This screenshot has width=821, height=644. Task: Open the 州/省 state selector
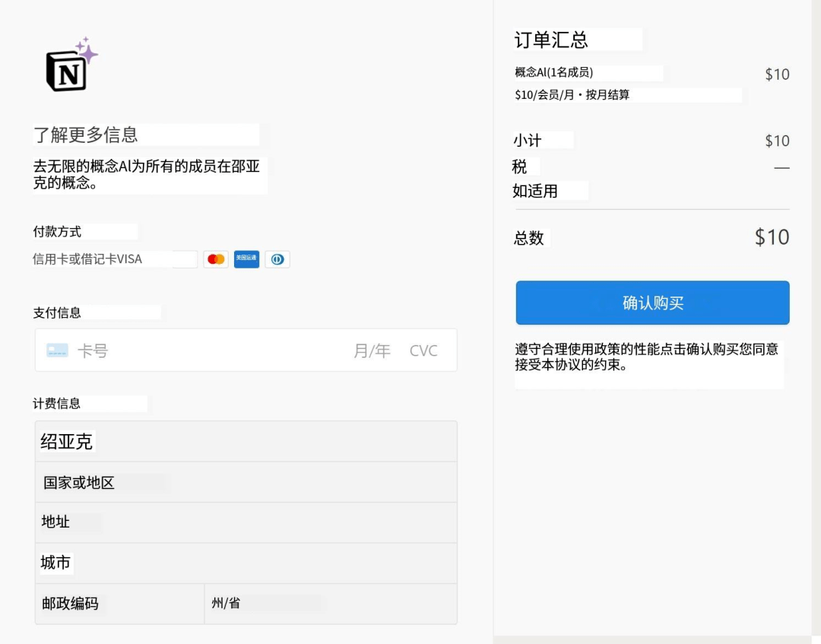[x=331, y=604]
